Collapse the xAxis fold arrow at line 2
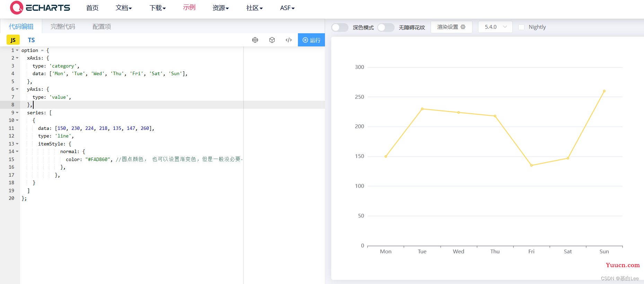This screenshot has height=284, width=644. (17, 58)
